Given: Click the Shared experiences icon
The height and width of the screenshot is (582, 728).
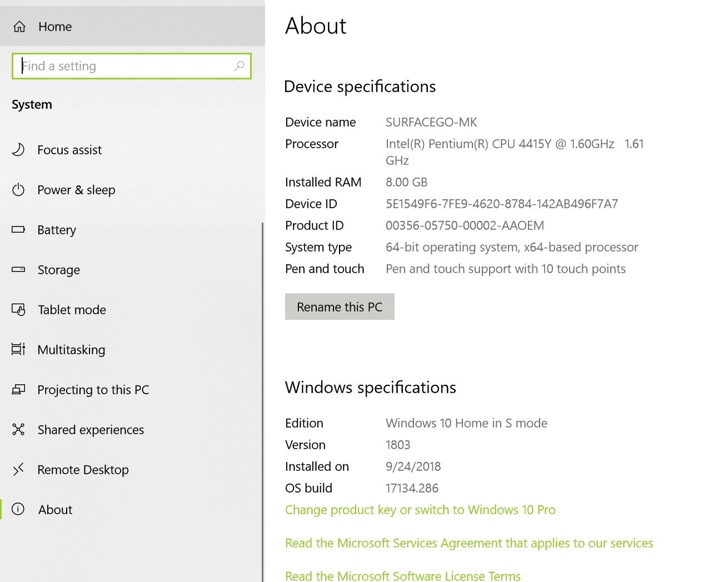Looking at the screenshot, I should [x=18, y=429].
